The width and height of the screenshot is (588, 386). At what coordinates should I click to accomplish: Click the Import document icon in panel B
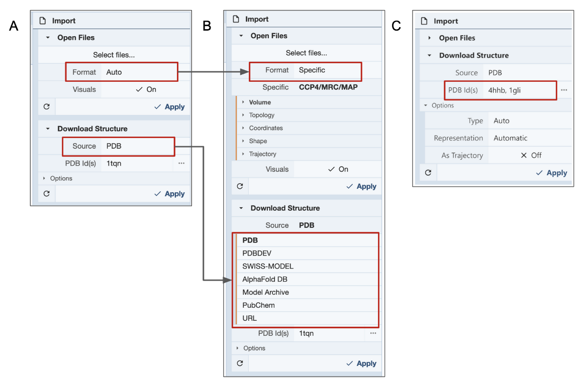236,20
